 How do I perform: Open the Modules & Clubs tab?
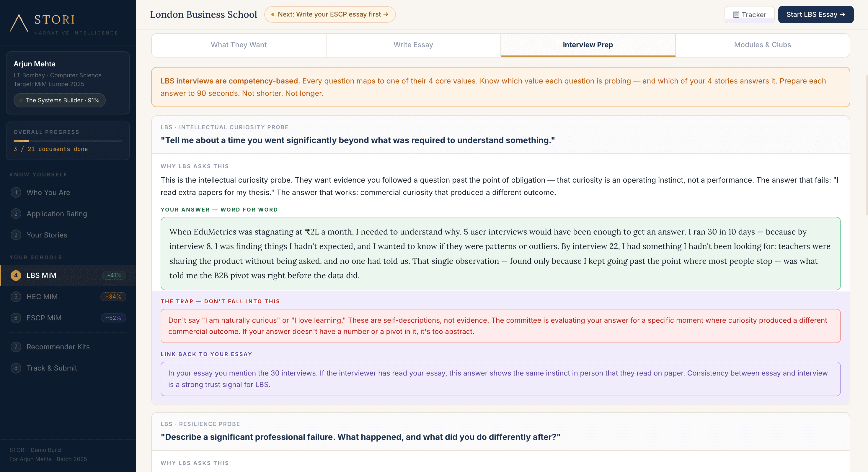click(x=762, y=45)
